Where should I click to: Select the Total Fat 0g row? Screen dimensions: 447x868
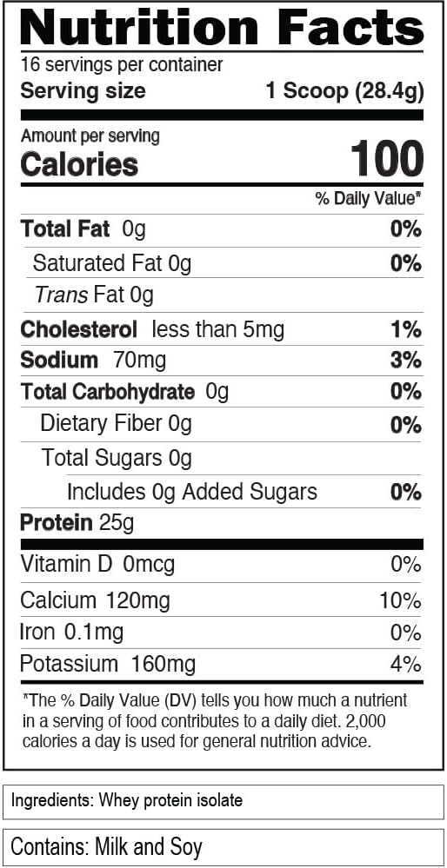point(222,229)
